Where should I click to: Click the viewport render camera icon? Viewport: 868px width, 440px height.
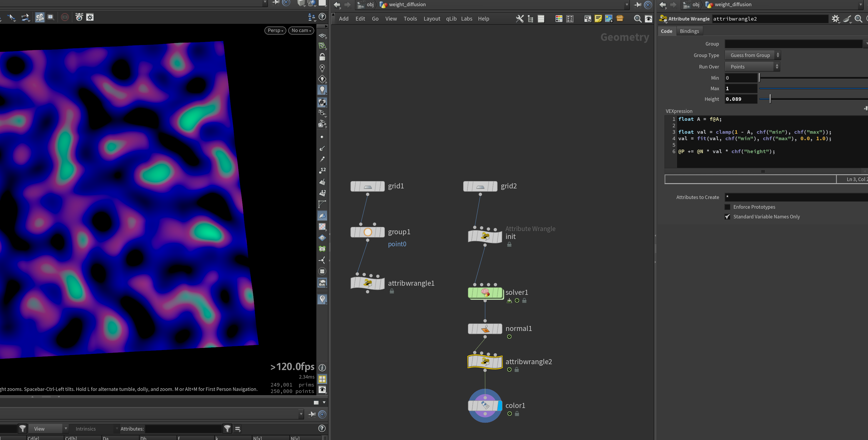tap(40, 17)
